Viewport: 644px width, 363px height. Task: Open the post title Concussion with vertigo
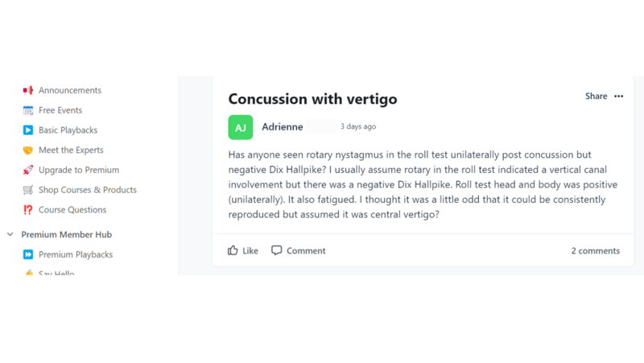pos(312,99)
